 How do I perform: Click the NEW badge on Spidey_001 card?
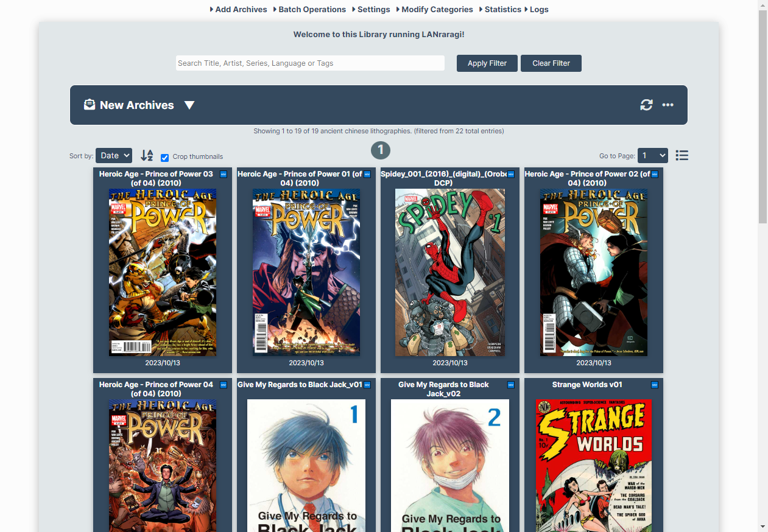pos(510,174)
